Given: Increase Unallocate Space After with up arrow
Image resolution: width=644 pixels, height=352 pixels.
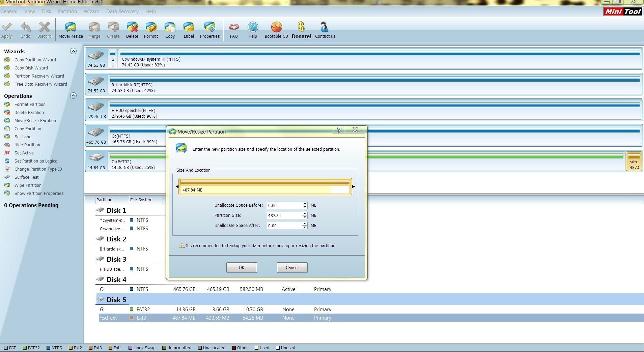Looking at the screenshot, I should pos(305,224).
